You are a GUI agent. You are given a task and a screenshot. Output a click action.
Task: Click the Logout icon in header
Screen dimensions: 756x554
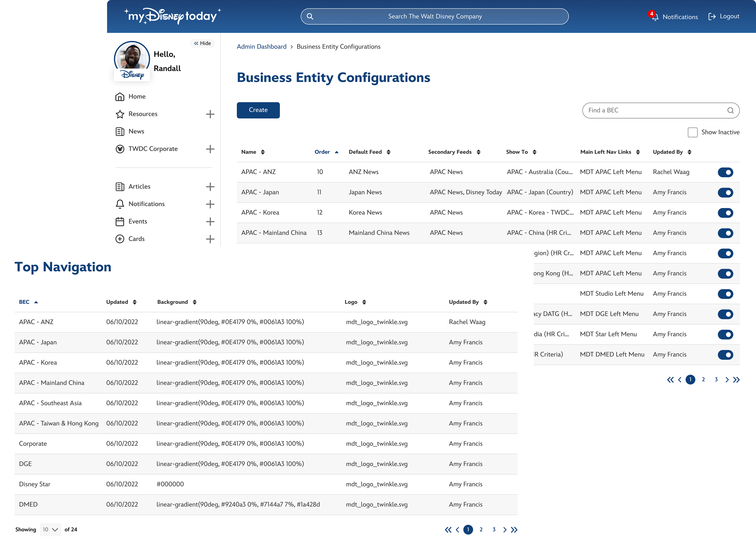click(712, 17)
